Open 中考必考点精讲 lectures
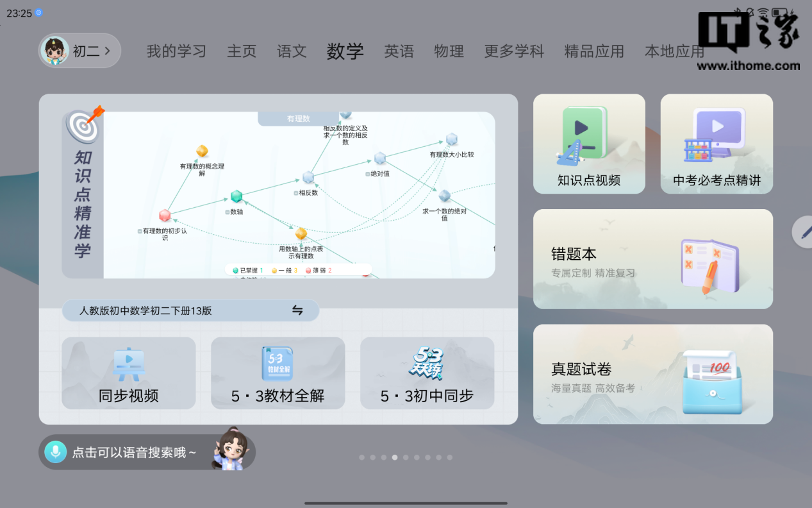The image size is (812, 508). [717, 144]
